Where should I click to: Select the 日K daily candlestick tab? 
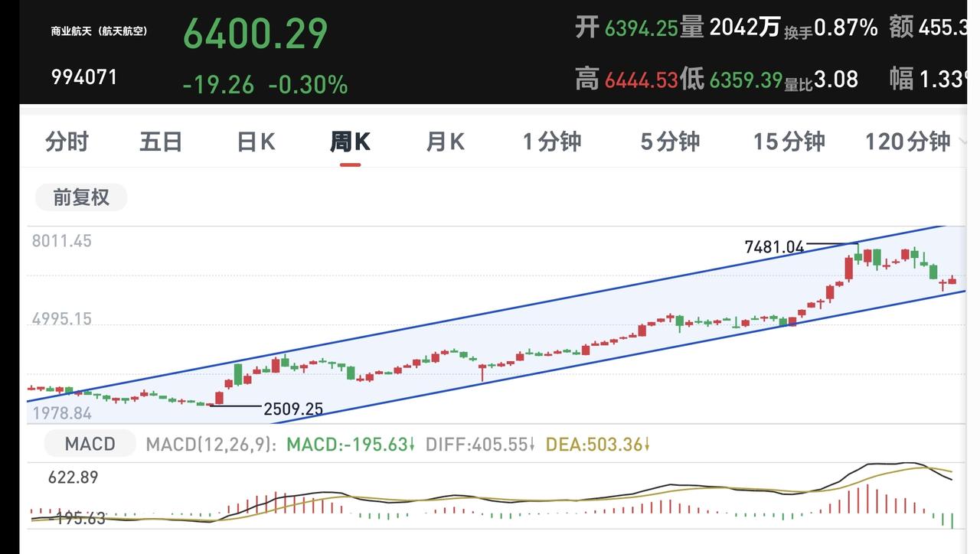pyautogui.click(x=256, y=142)
